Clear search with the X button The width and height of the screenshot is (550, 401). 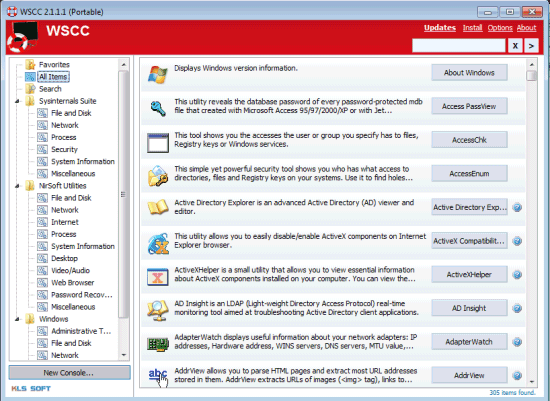pos(515,46)
